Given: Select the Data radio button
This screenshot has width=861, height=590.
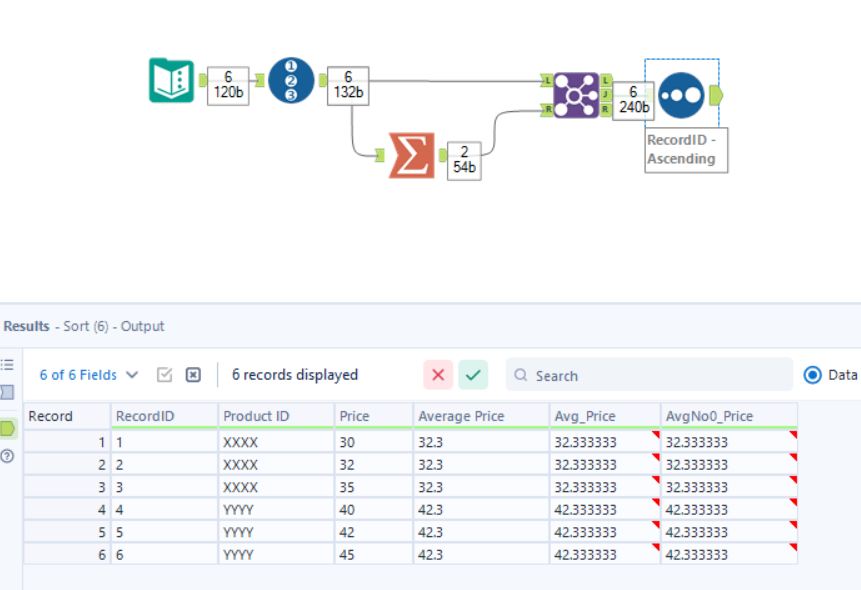Looking at the screenshot, I should (x=810, y=375).
